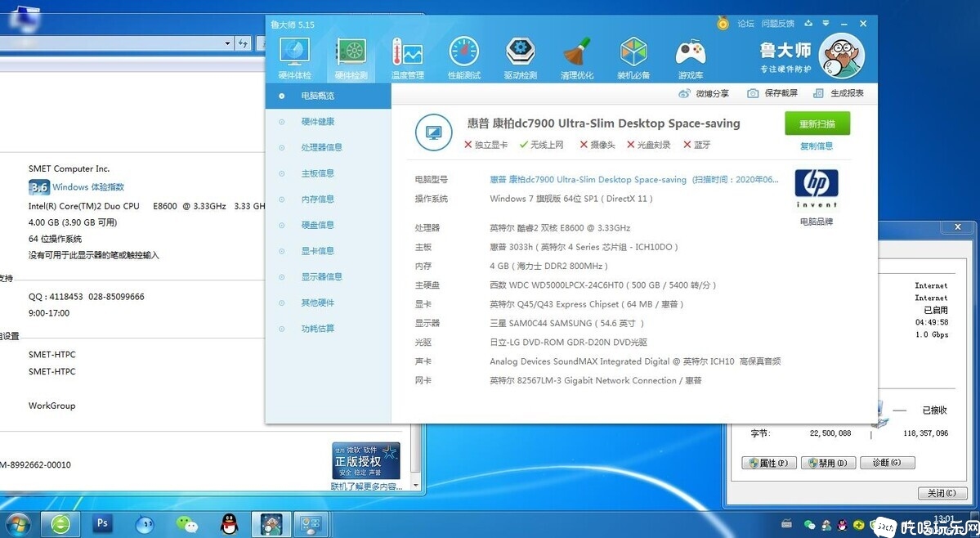The width and height of the screenshot is (980, 538).
Task: Click the 关闭(C) button in network dialog
Action: (942, 493)
